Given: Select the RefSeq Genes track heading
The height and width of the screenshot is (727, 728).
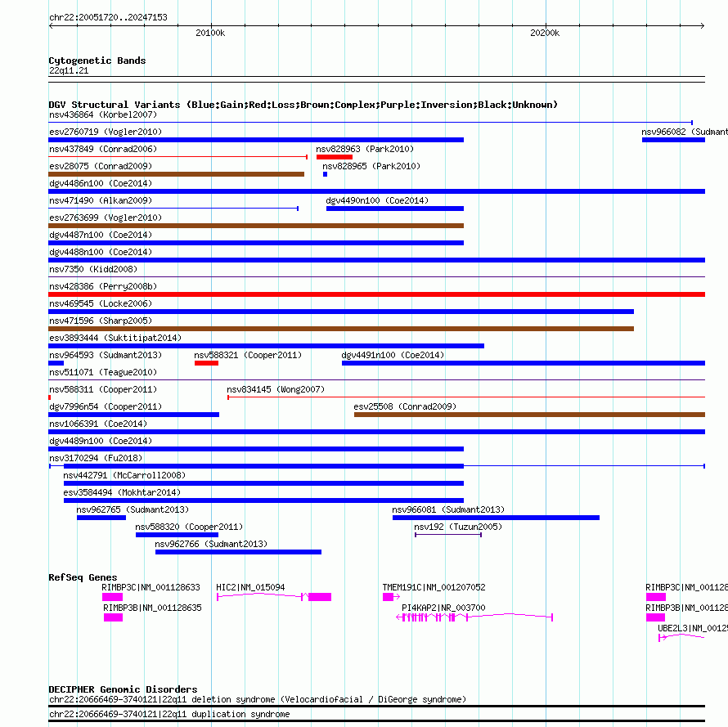Looking at the screenshot, I should click(x=83, y=577).
